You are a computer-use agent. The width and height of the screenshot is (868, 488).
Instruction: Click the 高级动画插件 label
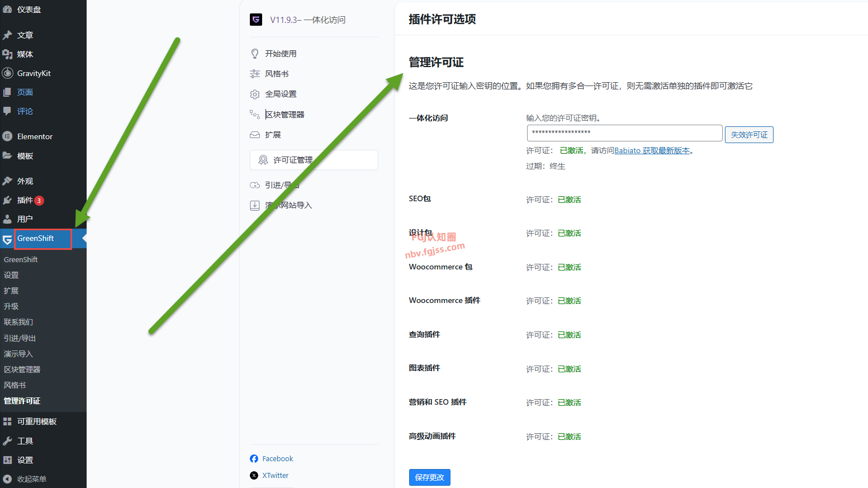(x=433, y=436)
